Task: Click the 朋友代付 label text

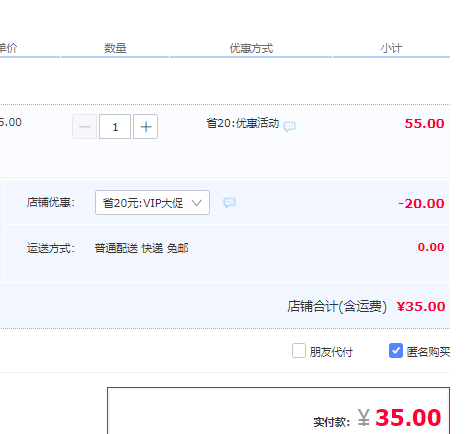Action: (331, 352)
